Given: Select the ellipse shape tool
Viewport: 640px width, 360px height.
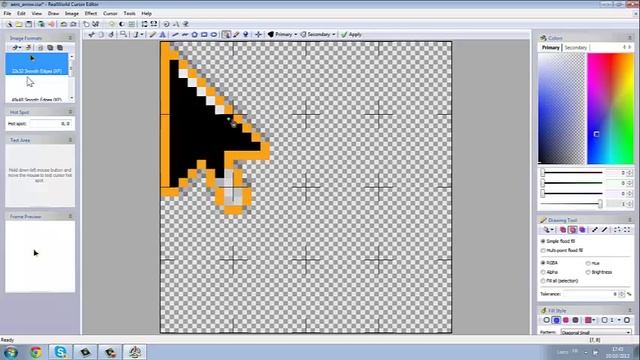Looking at the screenshot, I should click(213, 35).
